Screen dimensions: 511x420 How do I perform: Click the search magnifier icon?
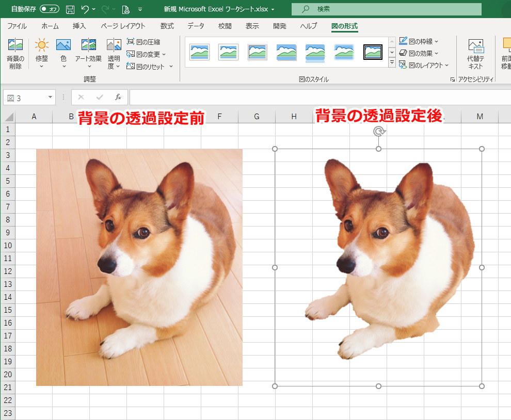pos(306,9)
